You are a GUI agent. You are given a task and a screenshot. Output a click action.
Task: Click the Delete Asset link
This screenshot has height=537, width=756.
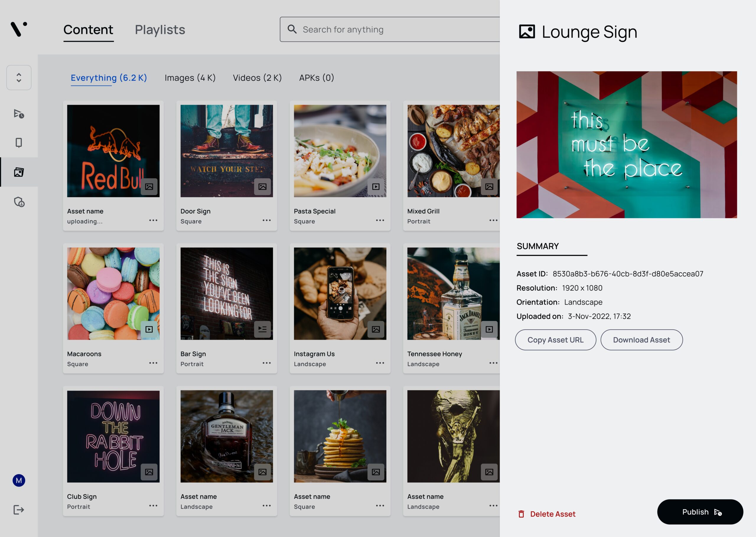pos(547,514)
